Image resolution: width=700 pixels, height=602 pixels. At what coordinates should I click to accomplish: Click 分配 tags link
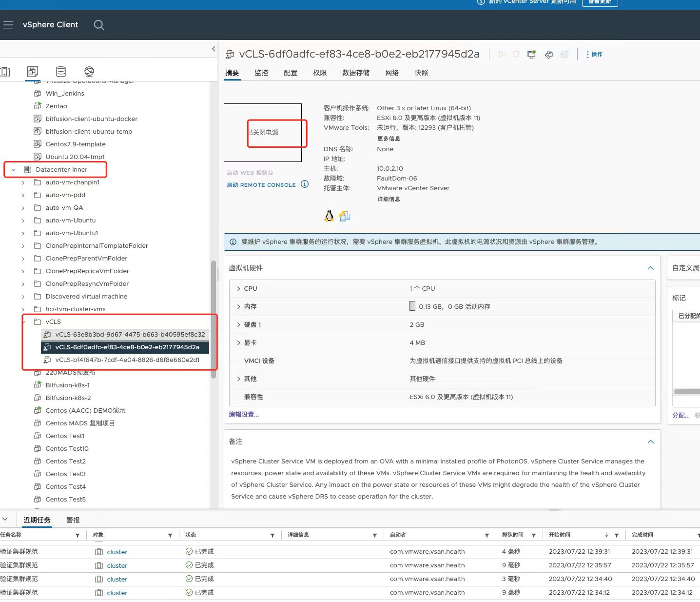pyautogui.click(x=681, y=416)
